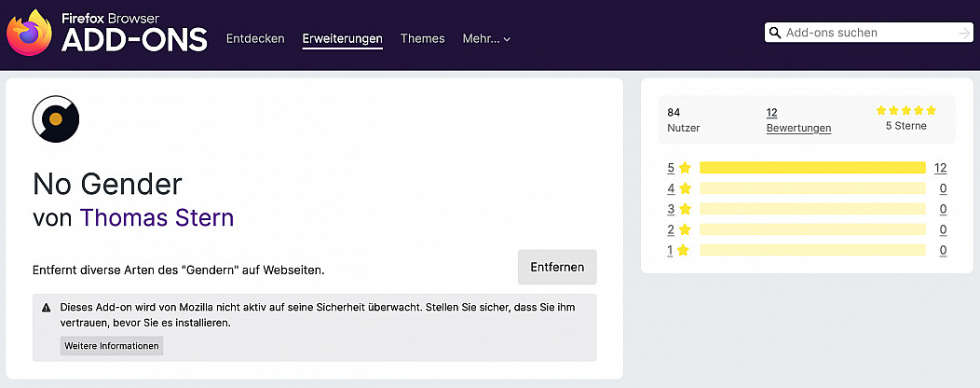Focus the Add-ons suchen search field
This screenshot has width=980, height=388.
(866, 33)
